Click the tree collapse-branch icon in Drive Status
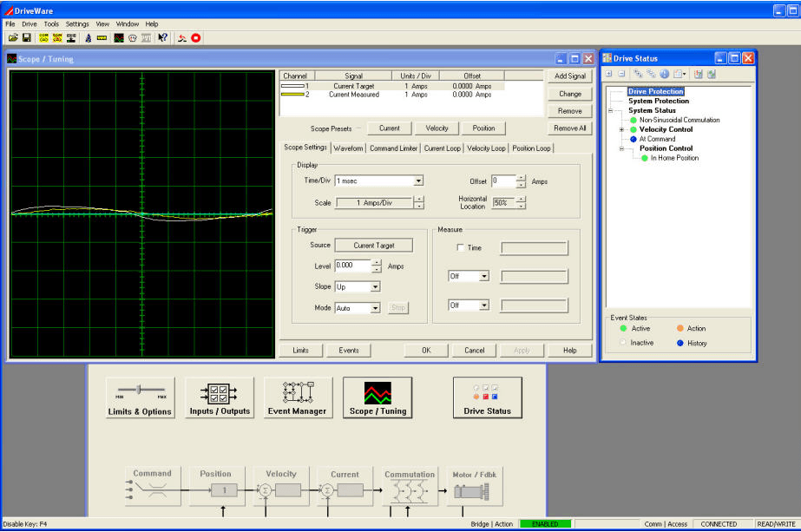This screenshot has width=801, height=532. point(652,74)
